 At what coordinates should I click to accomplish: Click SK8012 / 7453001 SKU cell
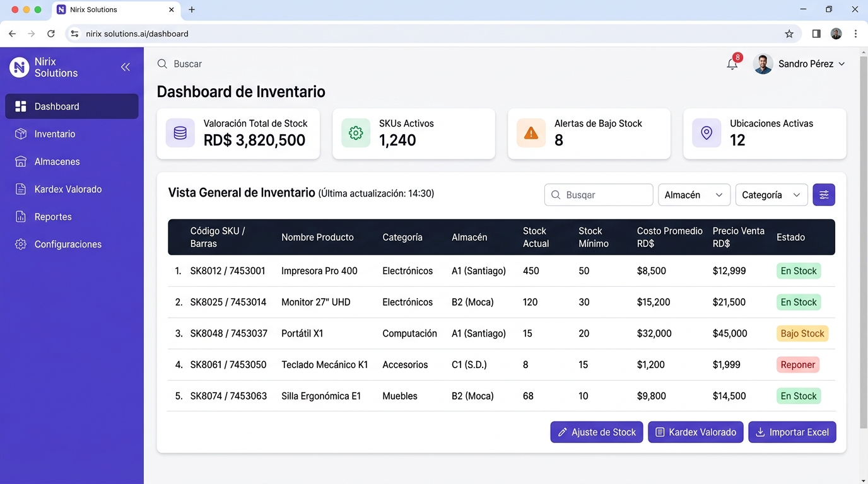(x=228, y=271)
